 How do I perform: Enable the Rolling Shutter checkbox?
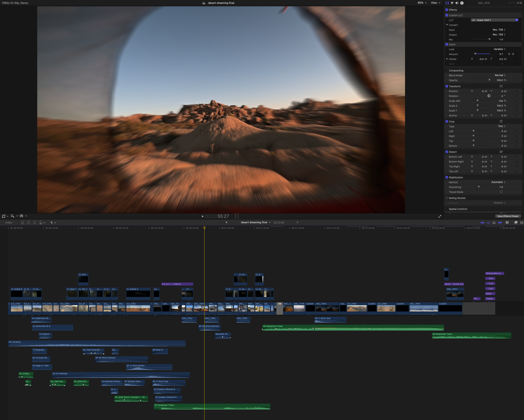(x=447, y=198)
